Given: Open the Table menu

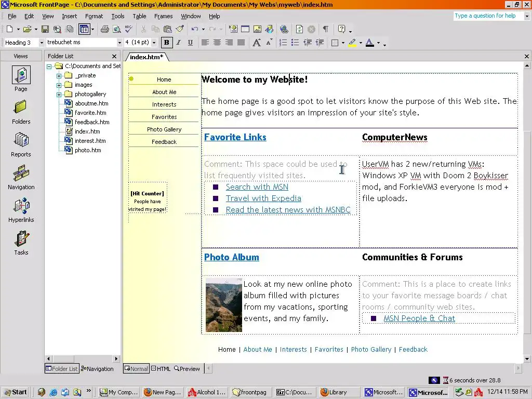Looking at the screenshot, I should pos(139,16).
